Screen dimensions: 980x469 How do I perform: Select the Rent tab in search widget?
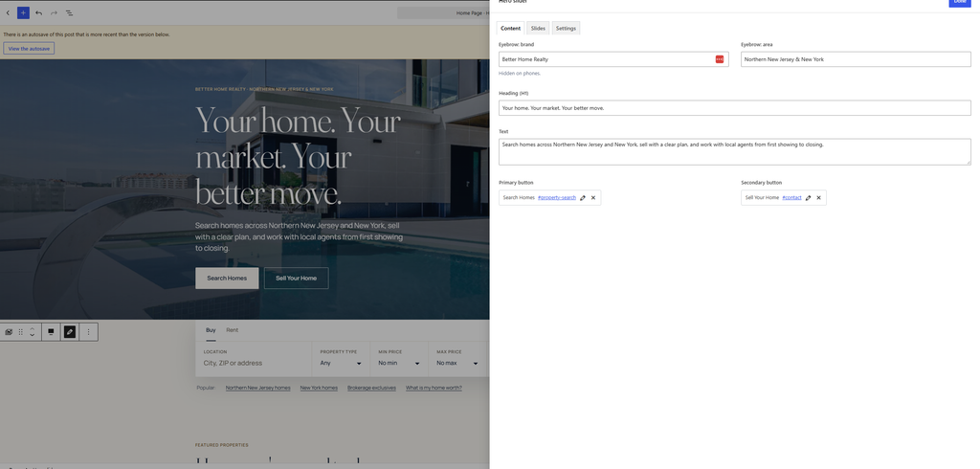click(232, 330)
